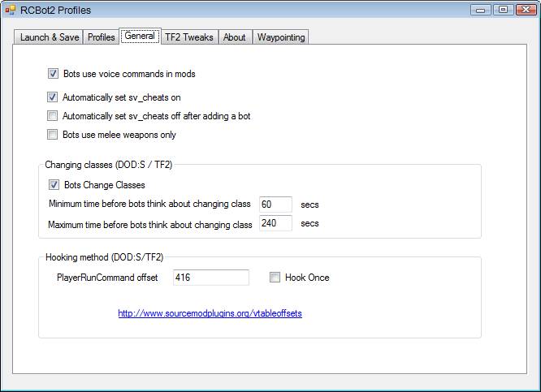Screen dimensions: 541x392
Task: Go to the About tab
Action: tap(234, 37)
